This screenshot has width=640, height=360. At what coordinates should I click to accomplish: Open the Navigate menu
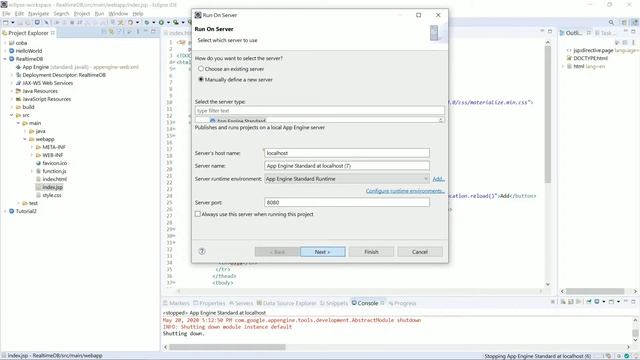(x=38, y=13)
